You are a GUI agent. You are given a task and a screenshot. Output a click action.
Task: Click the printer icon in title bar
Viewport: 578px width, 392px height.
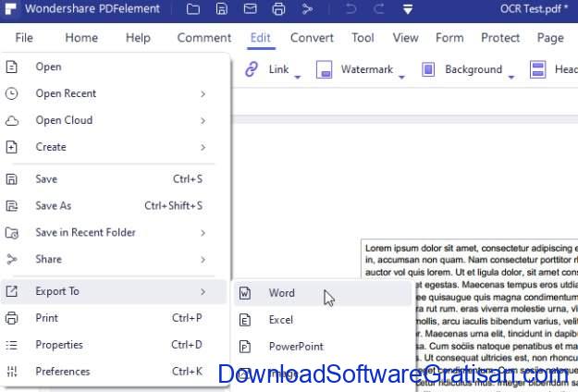278,9
